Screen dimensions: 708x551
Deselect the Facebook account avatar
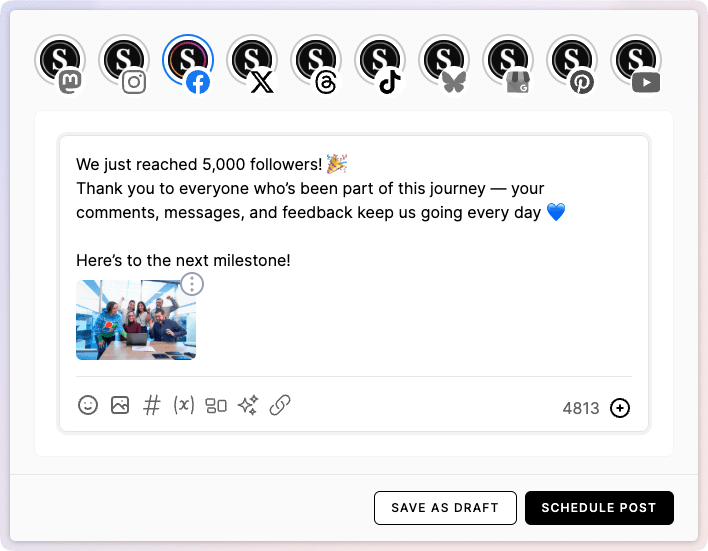(188, 61)
